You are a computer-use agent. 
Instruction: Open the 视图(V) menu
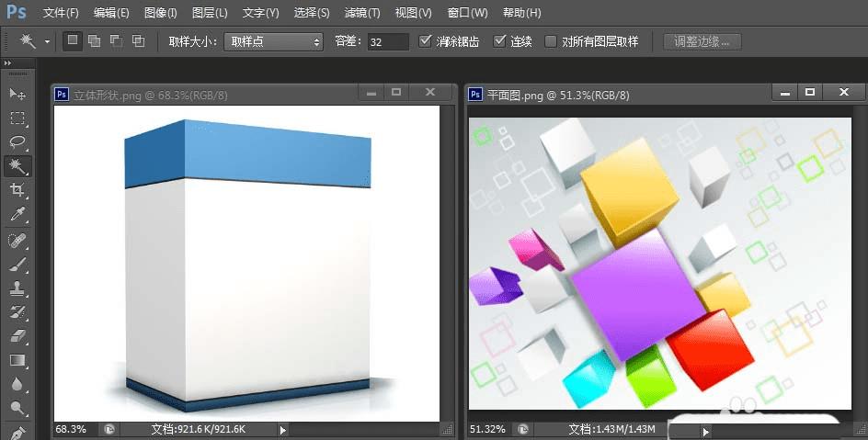click(414, 12)
